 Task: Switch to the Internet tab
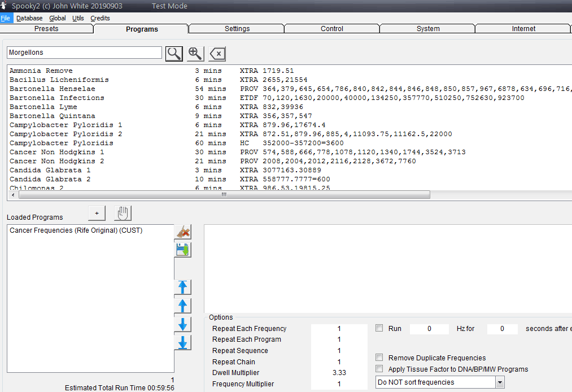[523, 28]
